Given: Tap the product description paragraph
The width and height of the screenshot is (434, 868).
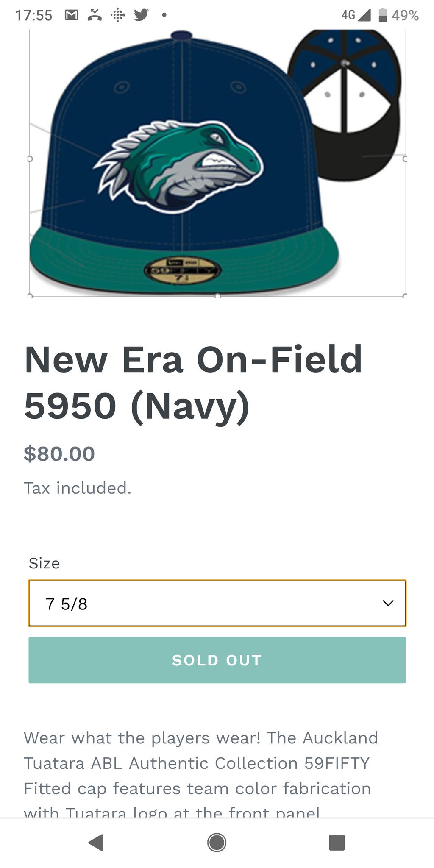Looking at the screenshot, I should point(201,775).
